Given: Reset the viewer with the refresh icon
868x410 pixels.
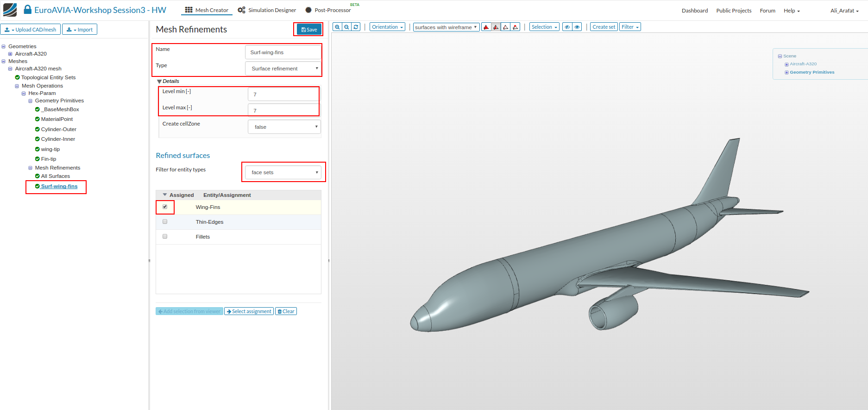Looking at the screenshot, I should coord(356,27).
